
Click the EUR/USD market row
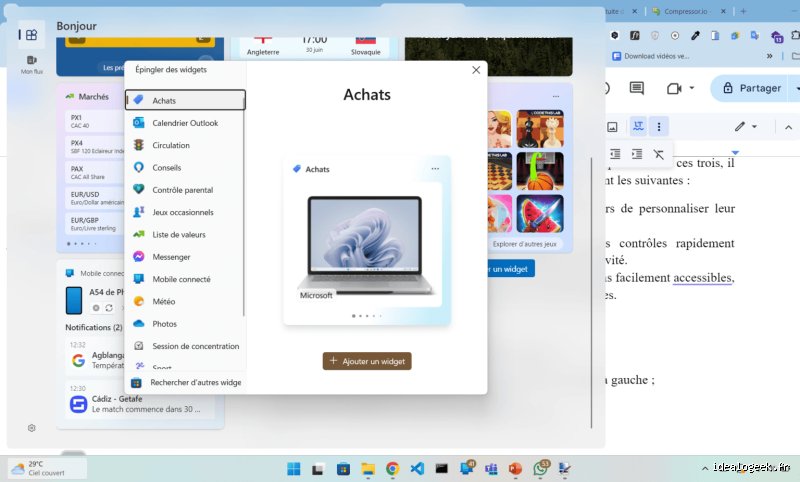tap(95, 198)
